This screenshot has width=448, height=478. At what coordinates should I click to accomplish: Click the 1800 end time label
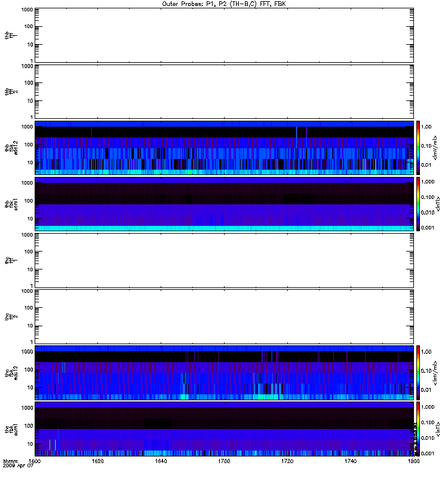pyautogui.click(x=413, y=461)
